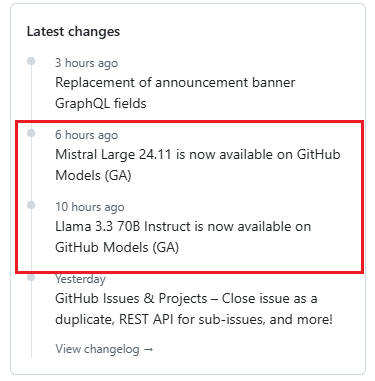This screenshot has height=381, width=375.
Task: Click the timeline dot beside 10 hours ago
Action: click(31, 205)
